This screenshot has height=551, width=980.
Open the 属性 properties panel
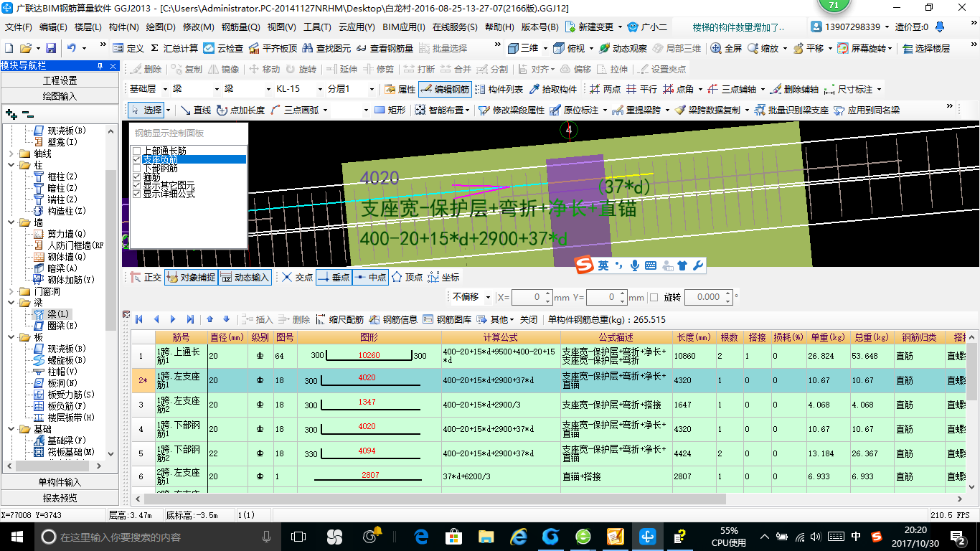click(400, 90)
